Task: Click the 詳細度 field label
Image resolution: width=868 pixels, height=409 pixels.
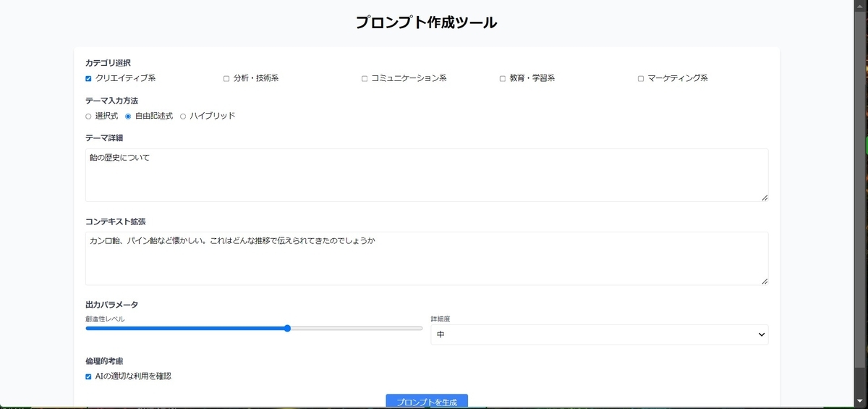Action: click(x=441, y=319)
